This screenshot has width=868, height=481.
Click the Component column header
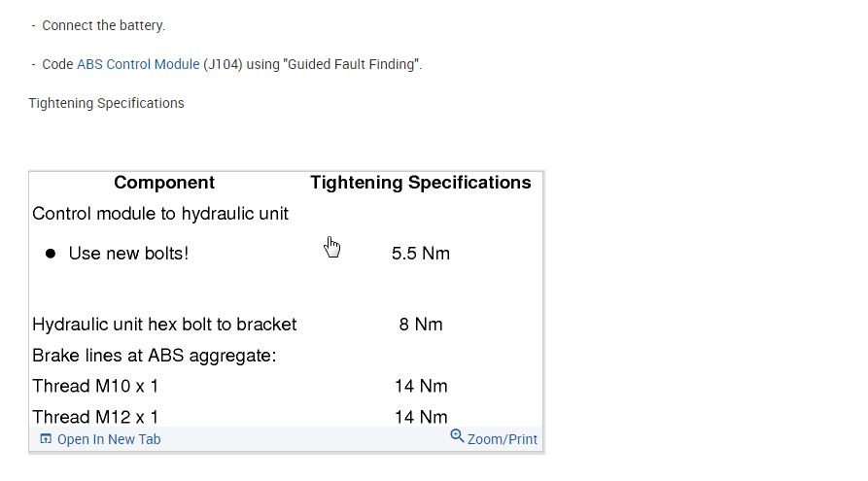click(164, 183)
